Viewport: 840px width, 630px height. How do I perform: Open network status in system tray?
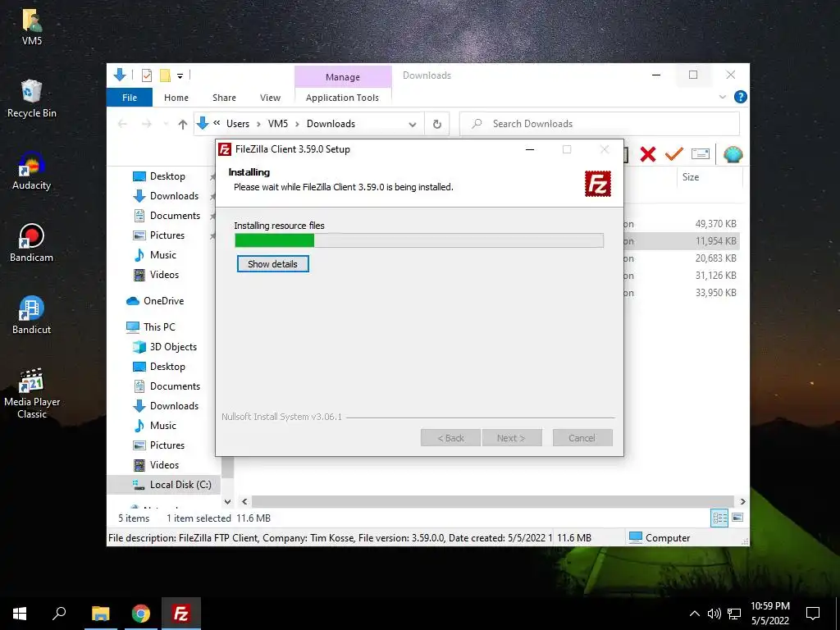[734, 614]
